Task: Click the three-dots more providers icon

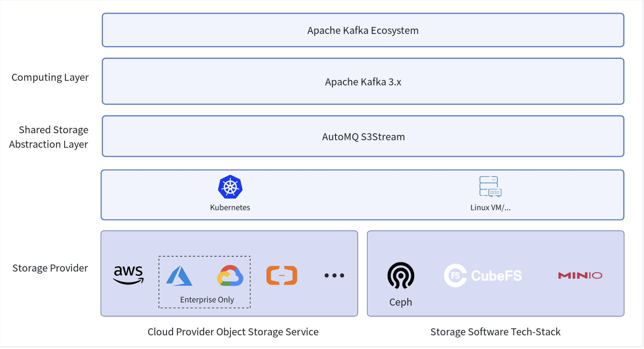Action: [334, 275]
